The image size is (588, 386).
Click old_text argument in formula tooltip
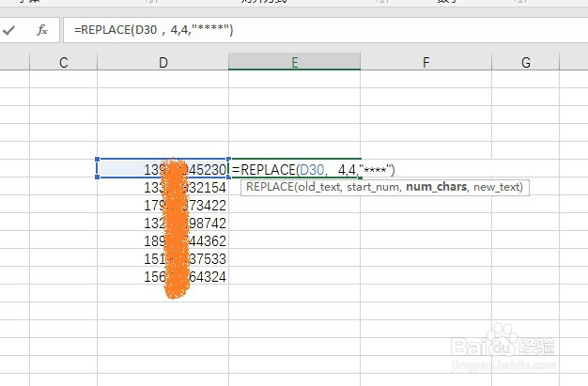tap(319, 187)
